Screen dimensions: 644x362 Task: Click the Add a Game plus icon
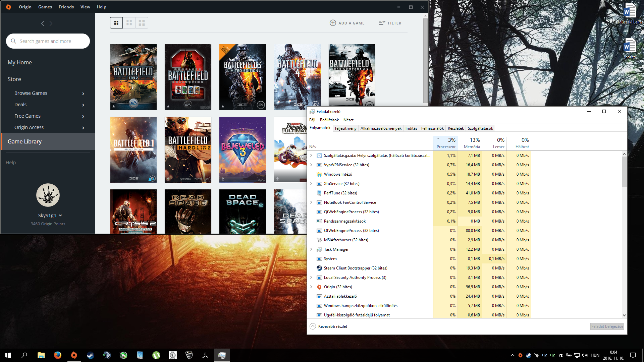tap(333, 23)
